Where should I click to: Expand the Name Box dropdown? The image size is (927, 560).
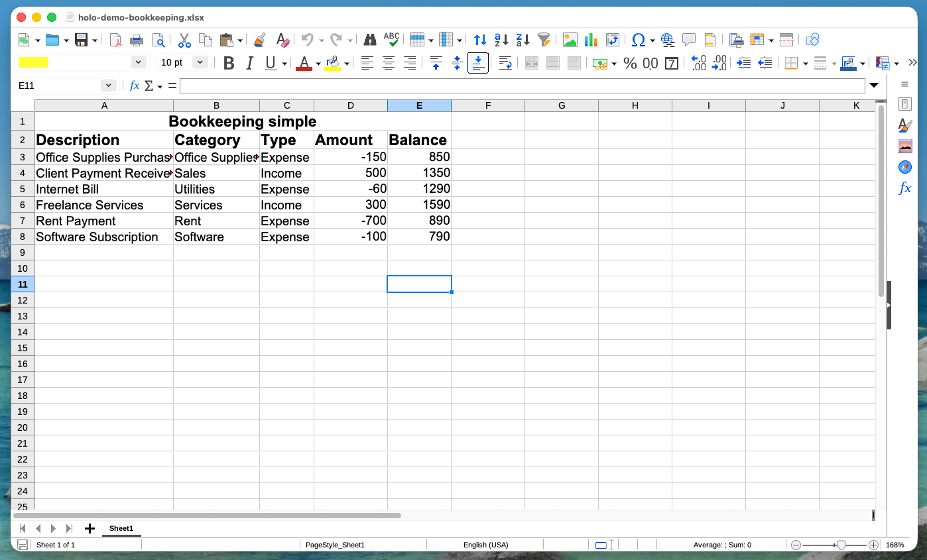109,85
